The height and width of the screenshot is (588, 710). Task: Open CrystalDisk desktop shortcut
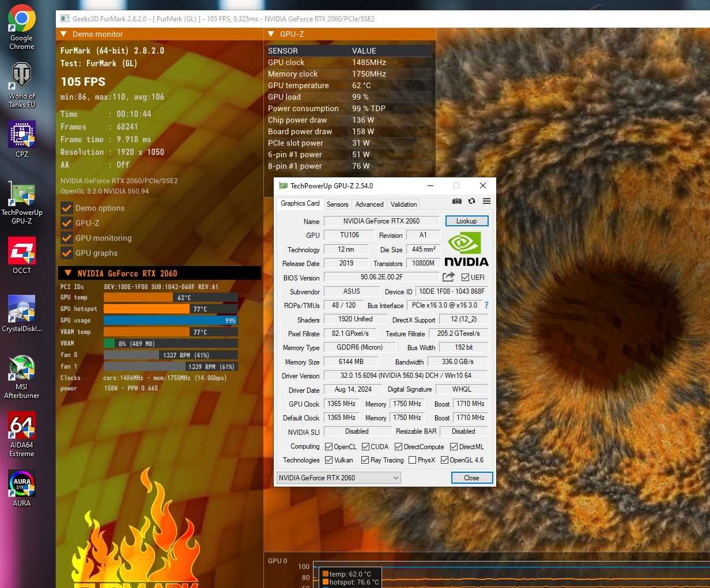click(x=22, y=314)
